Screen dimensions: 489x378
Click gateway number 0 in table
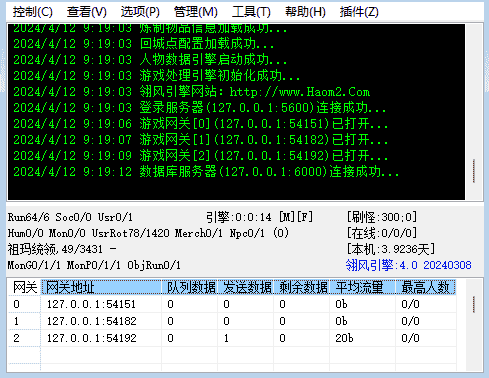pos(16,304)
